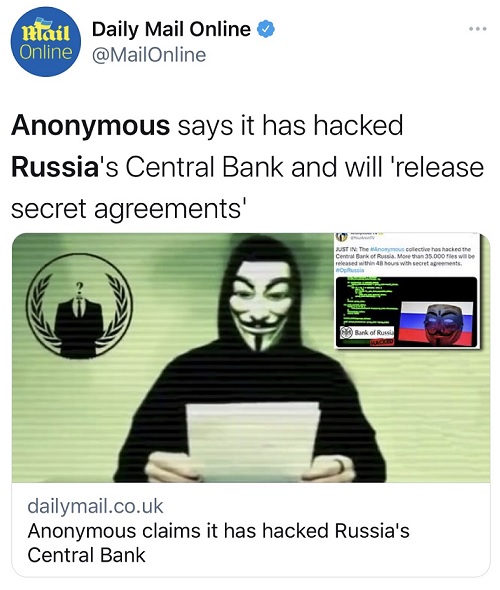Click the bold word Russia in tweet
Viewport: 500px width, 590px height.
tap(55, 167)
